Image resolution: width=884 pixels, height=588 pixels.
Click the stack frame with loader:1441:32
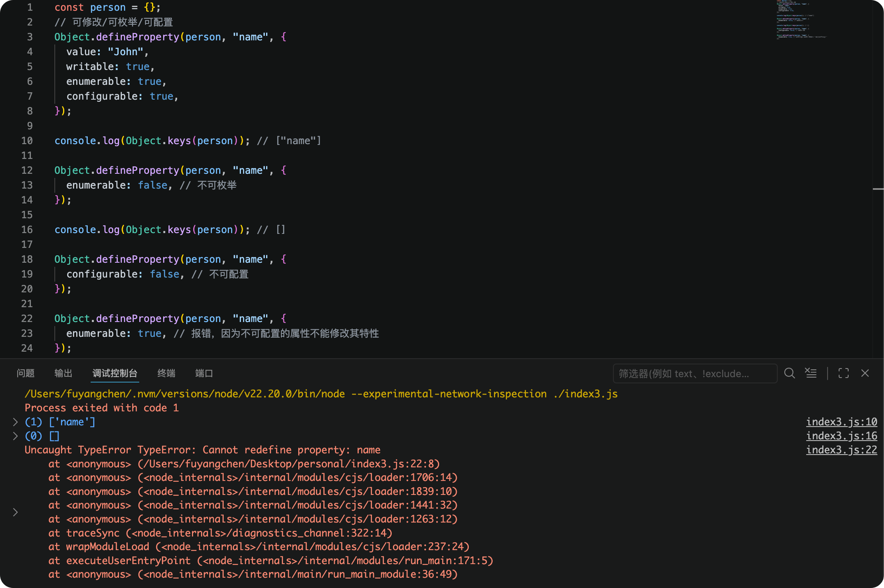click(253, 505)
